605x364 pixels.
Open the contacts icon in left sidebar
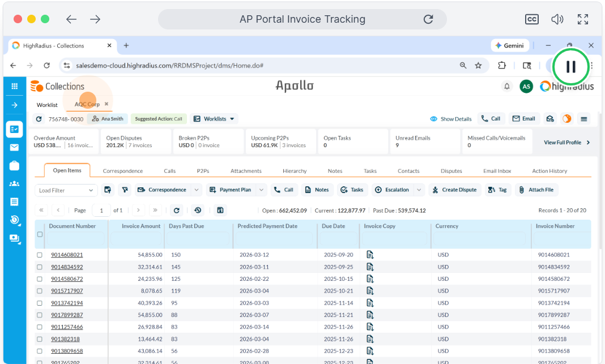14,183
